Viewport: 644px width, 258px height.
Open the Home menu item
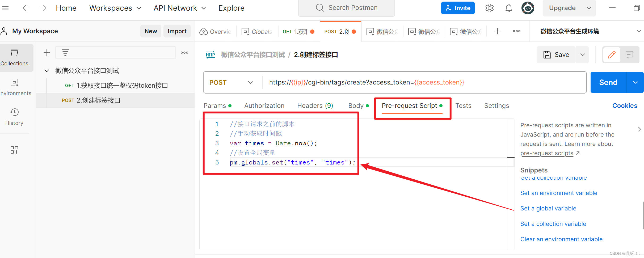tap(66, 8)
